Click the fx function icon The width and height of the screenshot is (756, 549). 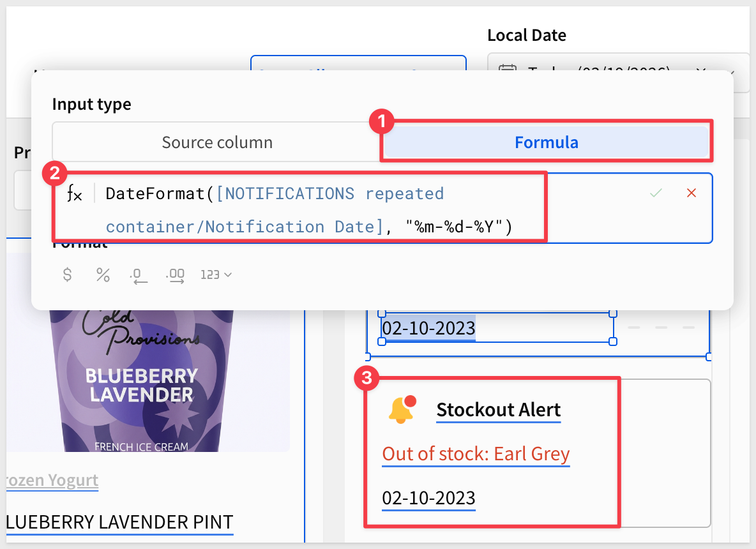coord(75,194)
